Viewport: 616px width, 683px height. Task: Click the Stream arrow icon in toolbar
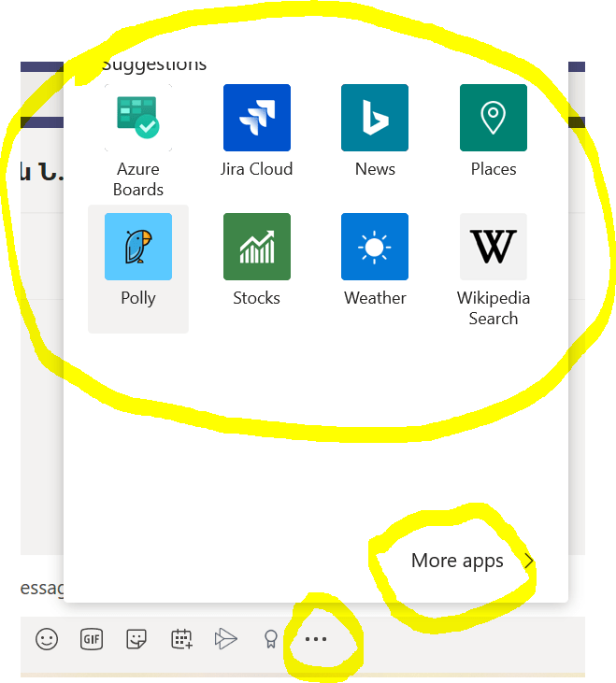pyautogui.click(x=225, y=639)
